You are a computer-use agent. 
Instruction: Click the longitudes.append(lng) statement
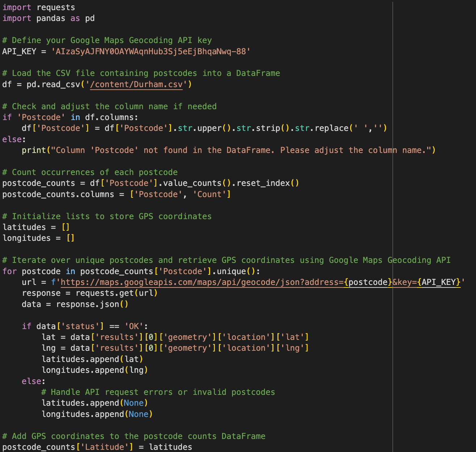[x=95, y=370]
